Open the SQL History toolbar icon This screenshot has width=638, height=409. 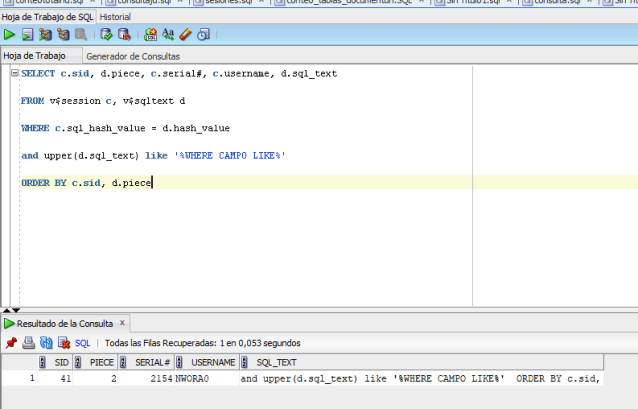[203, 34]
